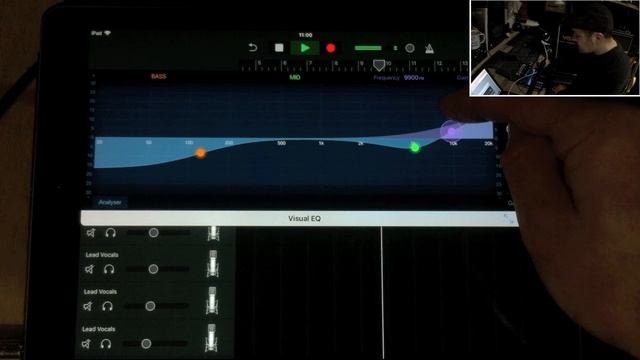Tap the Visual EQ title bar
Image resolution: width=640 pixels, height=360 pixels.
tap(300, 218)
